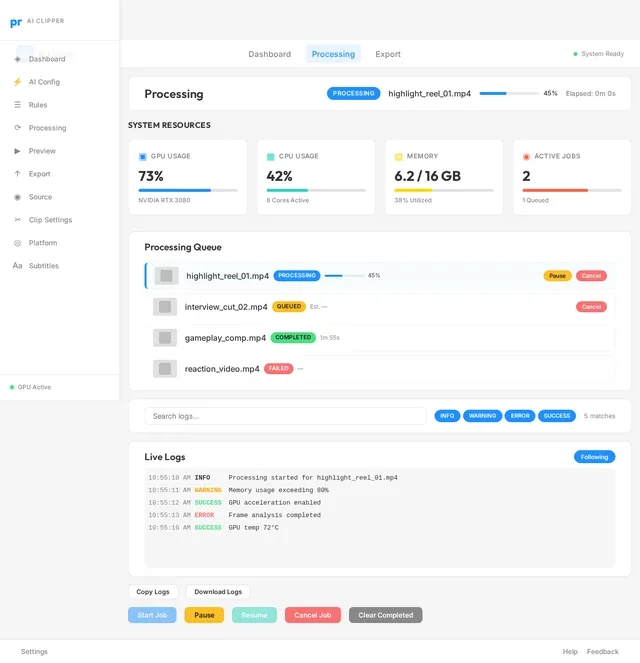Viewport: 640px width, 663px height.
Task: Click the thumbnail for gameplay_comp.mp4
Action: [x=165, y=338]
